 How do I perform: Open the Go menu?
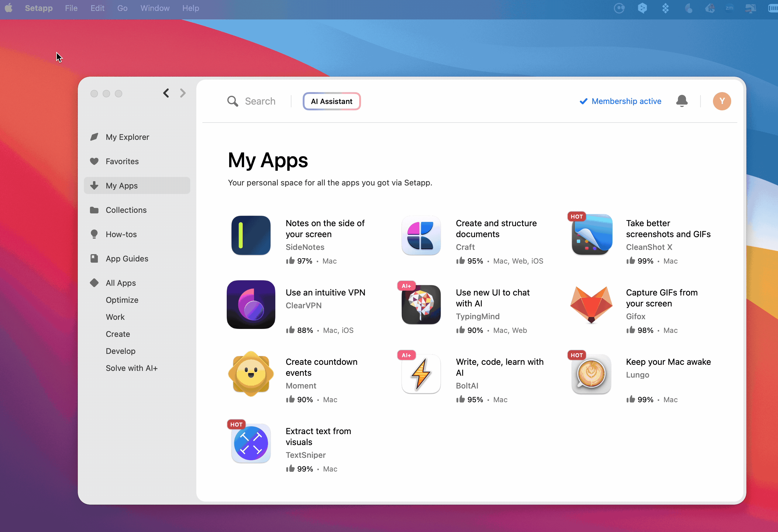point(122,8)
